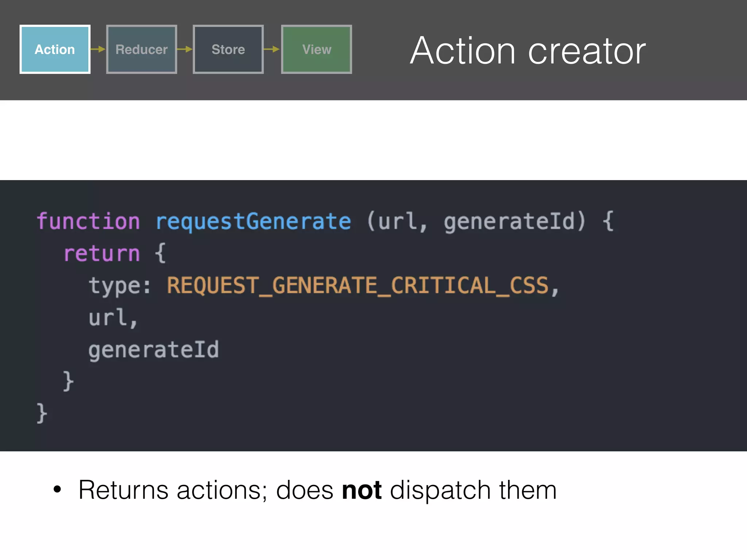747x560 pixels.
Task: Select the Reducer stage box
Action: [x=142, y=49]
